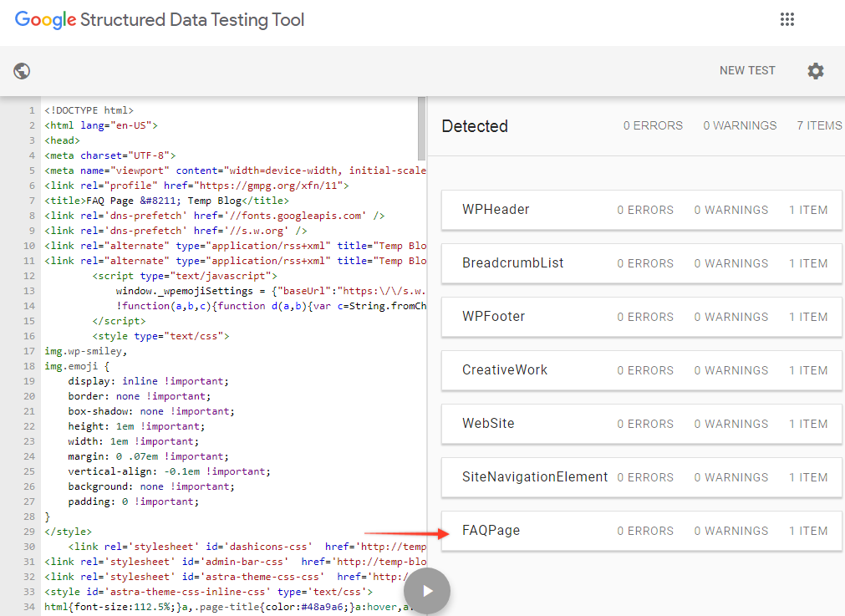Open the FAQPage detected item
The height and width of the screenshot is (616, 845).
point(641,531)
